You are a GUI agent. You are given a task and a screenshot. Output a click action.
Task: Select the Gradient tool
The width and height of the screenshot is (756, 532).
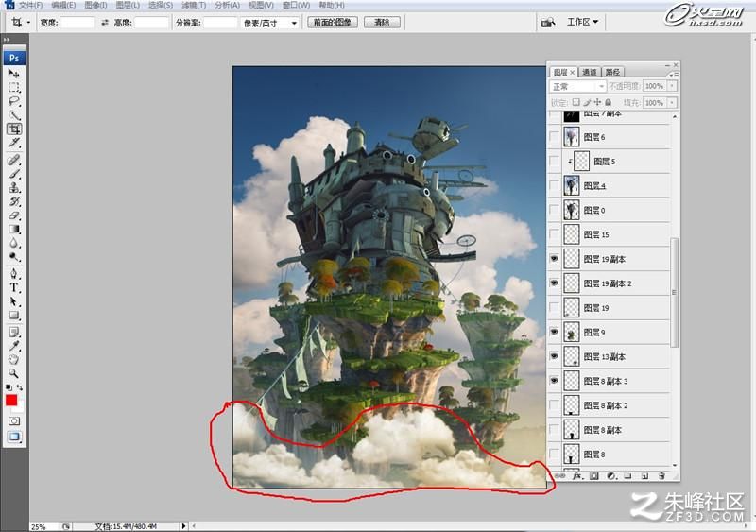click(x=13, y=229)
